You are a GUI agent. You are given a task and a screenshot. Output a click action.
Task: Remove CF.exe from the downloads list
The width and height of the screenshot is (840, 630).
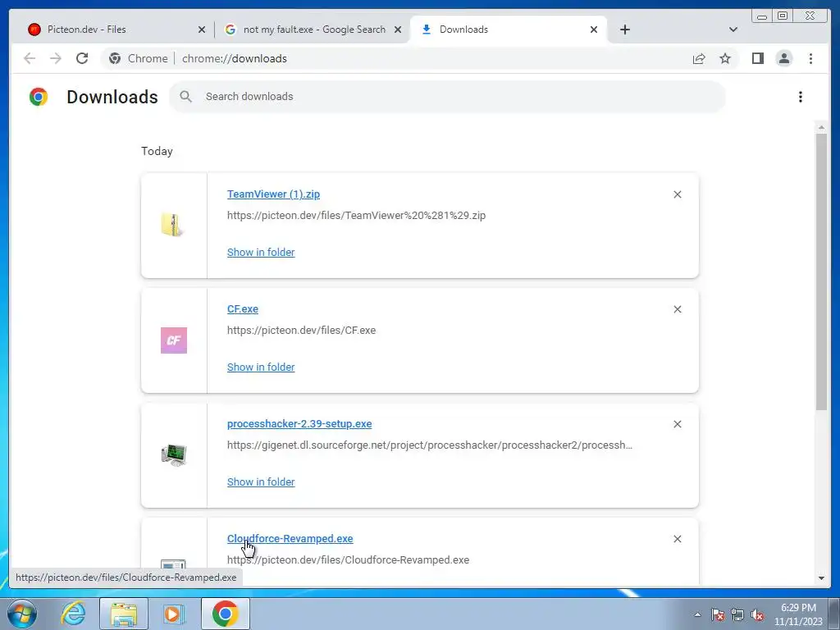click(677, 309)
